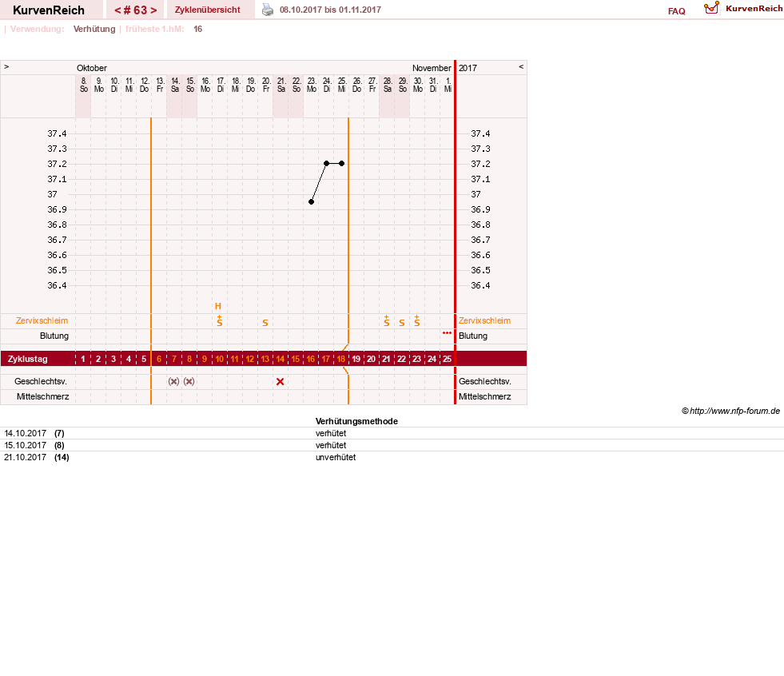Open the Zyklenübersicht tab

[x=208, y=10]
